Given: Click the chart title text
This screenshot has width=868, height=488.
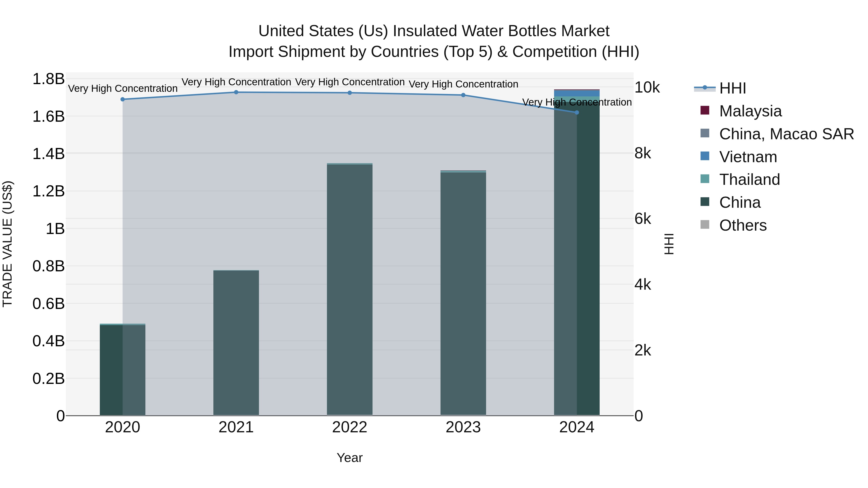Looking at the screenshot, I should [x=434, y=41].
